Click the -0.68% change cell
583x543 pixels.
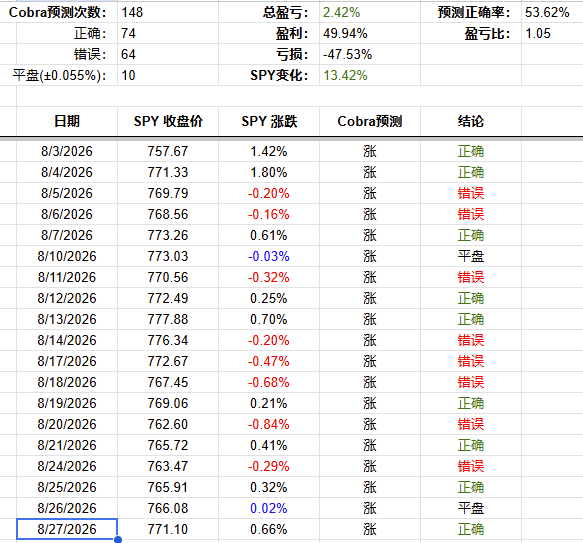[269, 382]
